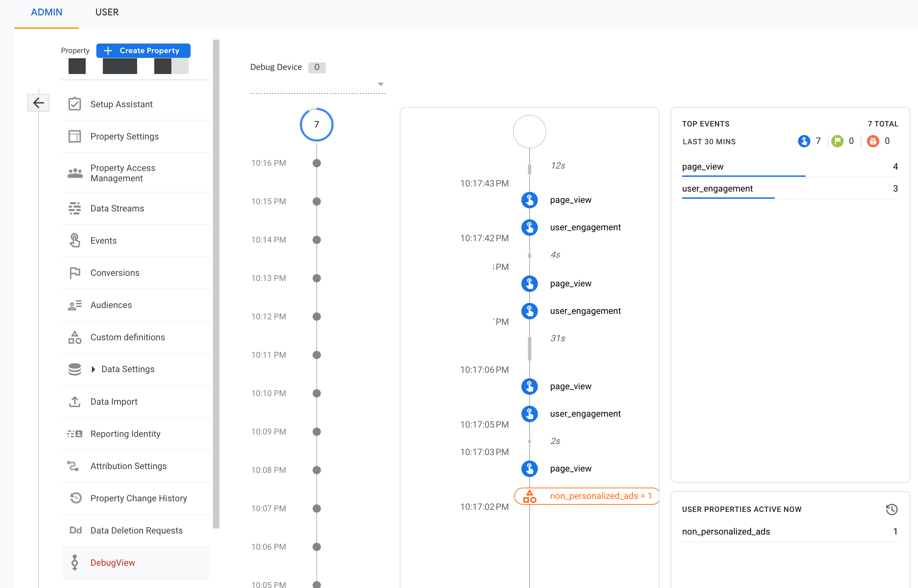The height and width of the screenshot is (588, 918).
Task: Select the 10:13 PM timeline dot
Action: [x=316, y=278]
